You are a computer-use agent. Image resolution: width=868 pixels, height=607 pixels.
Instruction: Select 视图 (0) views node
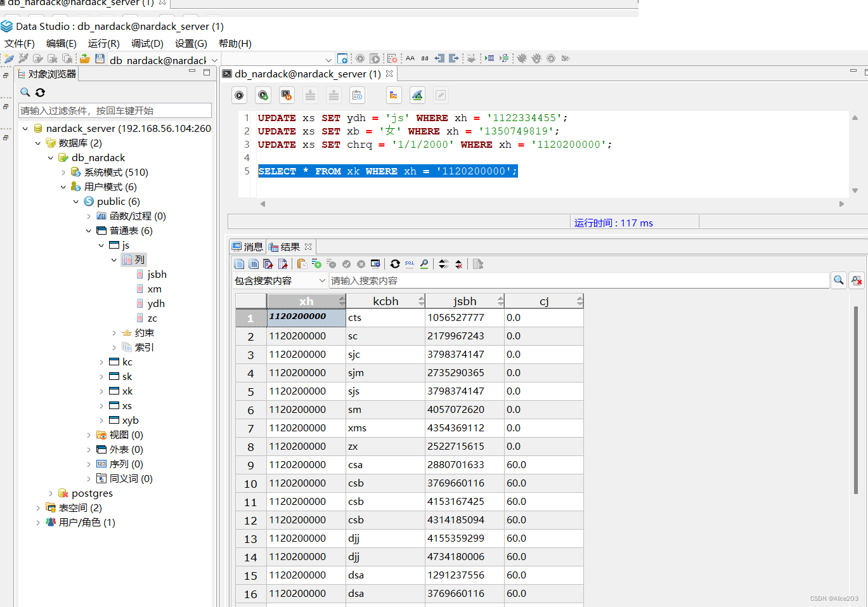click(x=126, y=435)
